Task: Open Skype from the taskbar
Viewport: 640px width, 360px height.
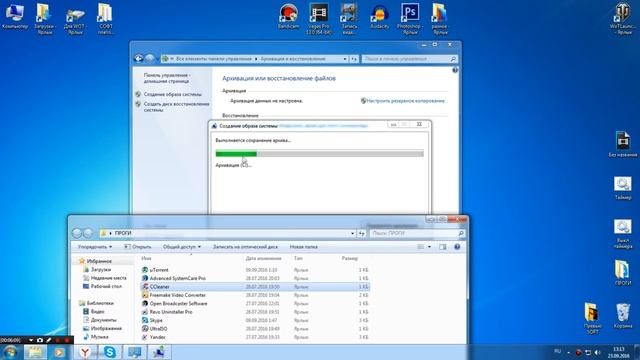Action: click(110, 352)
